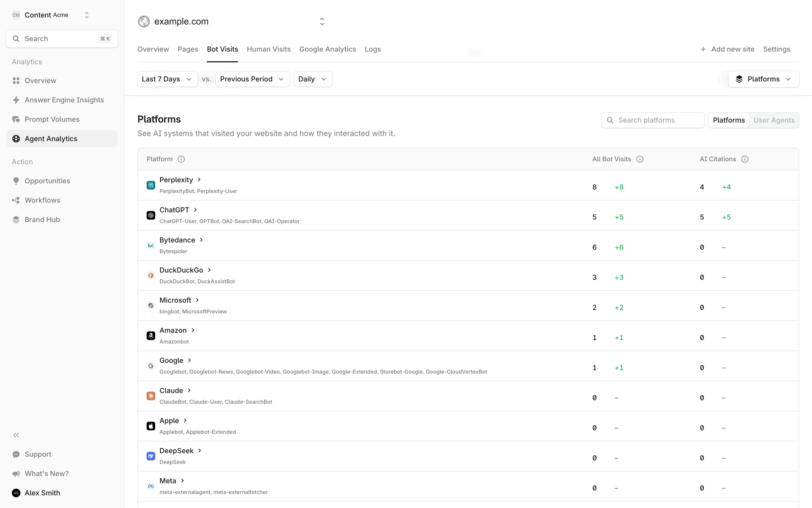812x508 pixels.
Task: Click 'bingbot, MicrosoftPreview' user agents text
Action: (193, 312)
